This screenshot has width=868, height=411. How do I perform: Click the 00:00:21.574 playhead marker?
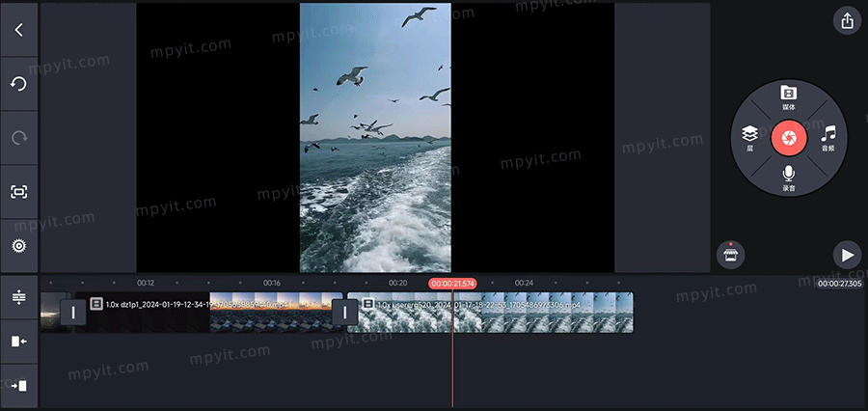coord(453,283)
